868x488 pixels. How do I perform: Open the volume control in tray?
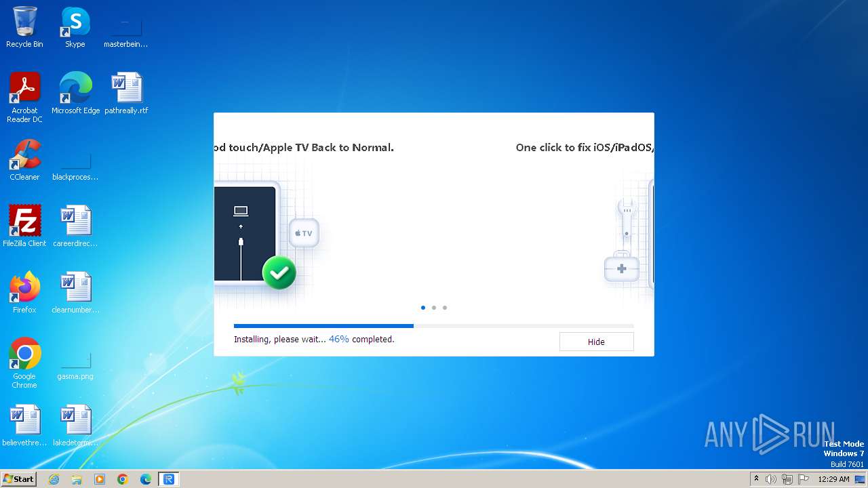click(x=771, y=479)
